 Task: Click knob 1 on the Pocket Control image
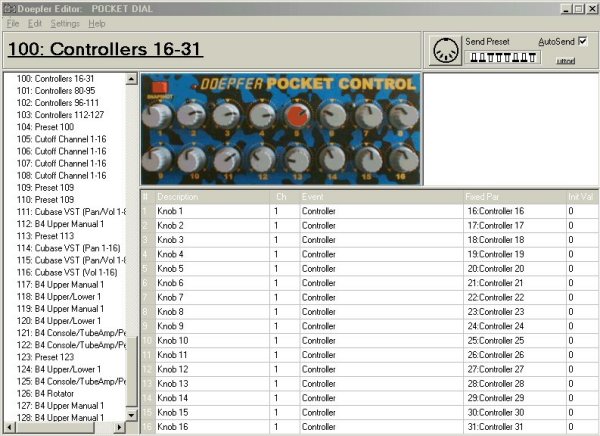(x=155, y=118)
